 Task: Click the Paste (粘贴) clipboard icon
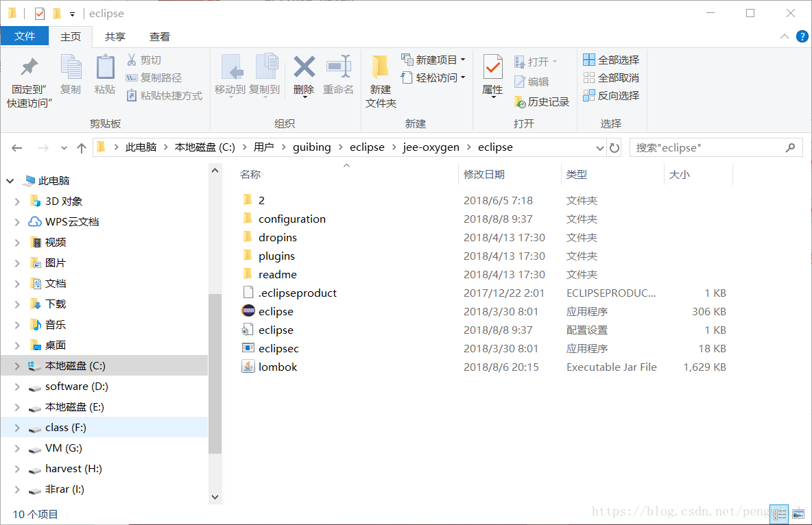click(x=105, y=67)
